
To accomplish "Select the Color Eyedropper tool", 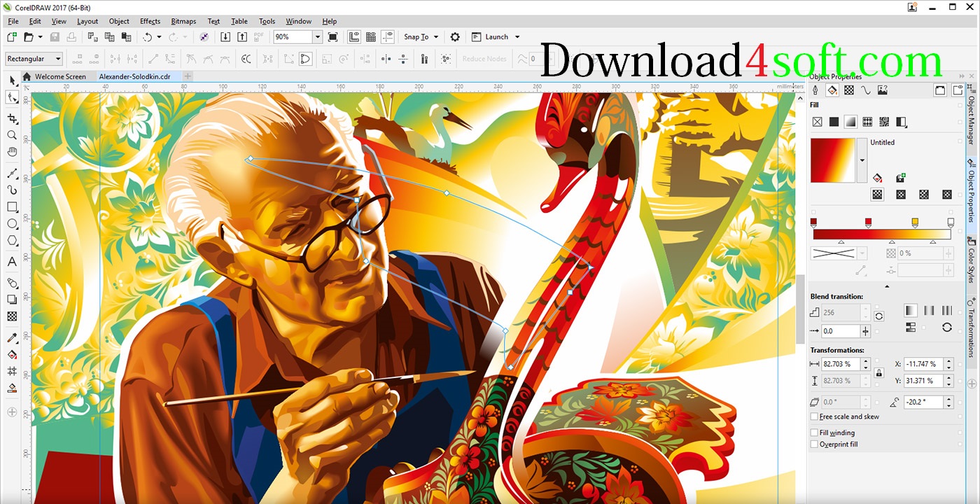I will pos(12,338).
